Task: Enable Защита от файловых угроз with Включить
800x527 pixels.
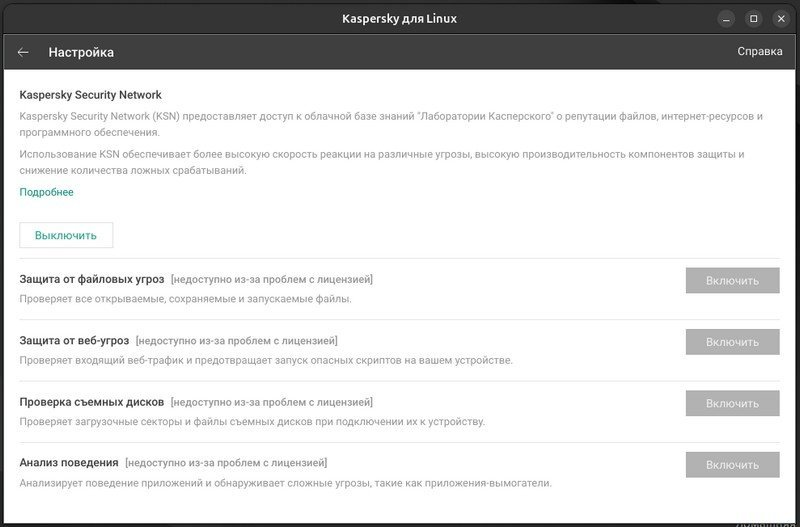Action: pyautogui.click(x=732, y=280)
